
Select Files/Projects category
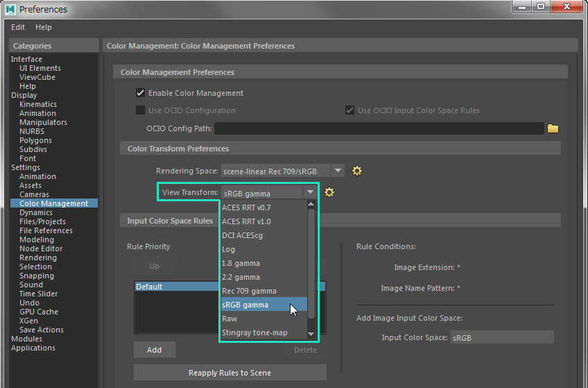pyautogui.click(x=42, y=221)
